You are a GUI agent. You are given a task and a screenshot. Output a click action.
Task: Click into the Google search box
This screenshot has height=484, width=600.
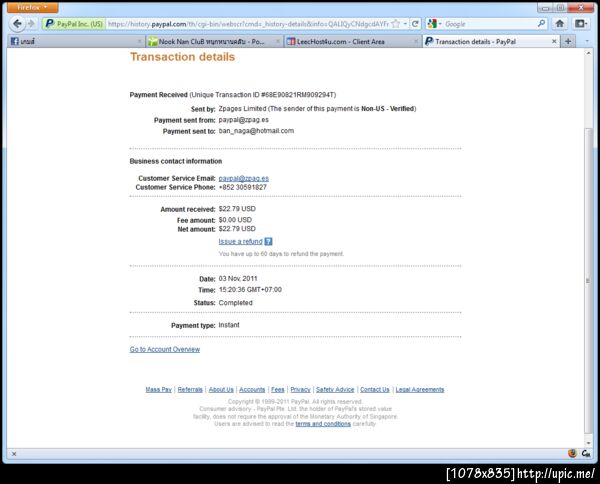tap(490, 24)
